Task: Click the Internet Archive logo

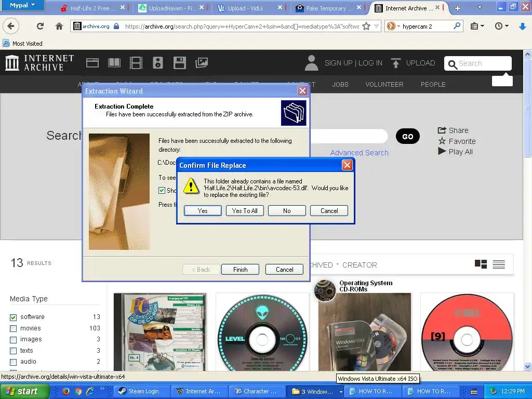Action: tap(39, 63)
